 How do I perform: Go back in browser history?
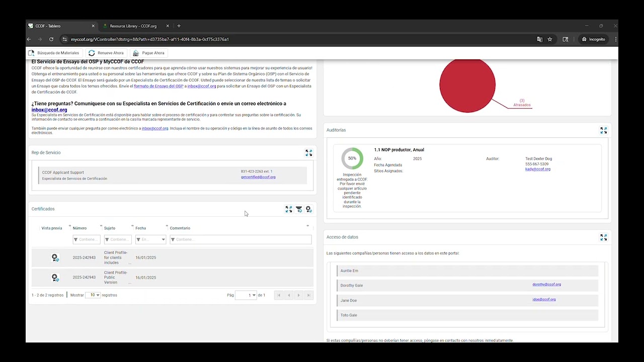coord(29,39)
